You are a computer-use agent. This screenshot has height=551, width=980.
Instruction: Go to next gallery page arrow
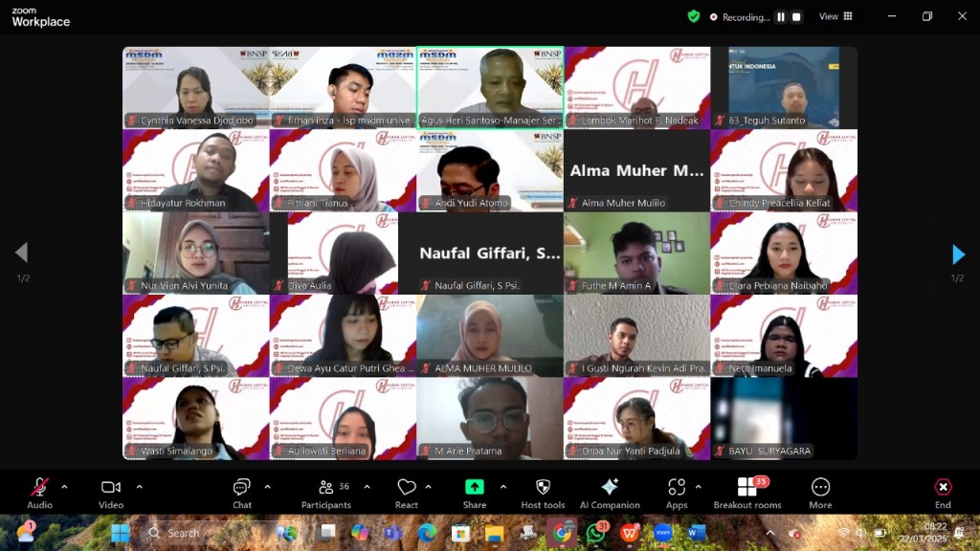tap(958, 254)
